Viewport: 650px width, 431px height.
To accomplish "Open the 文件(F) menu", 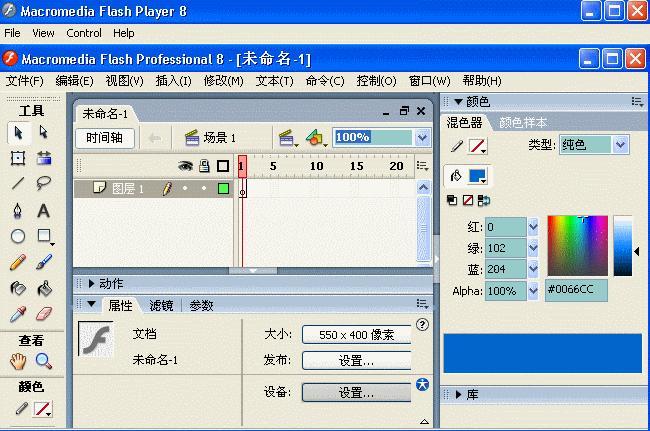I will (x=24, y=80).
